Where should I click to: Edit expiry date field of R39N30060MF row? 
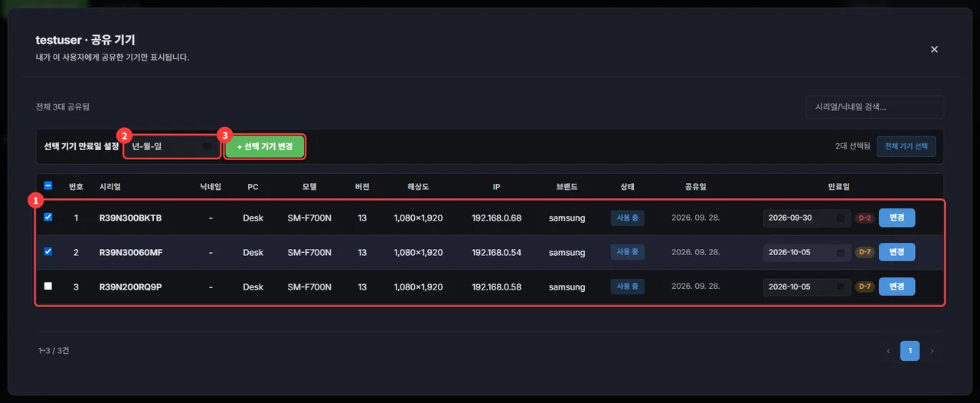point(806,253)
